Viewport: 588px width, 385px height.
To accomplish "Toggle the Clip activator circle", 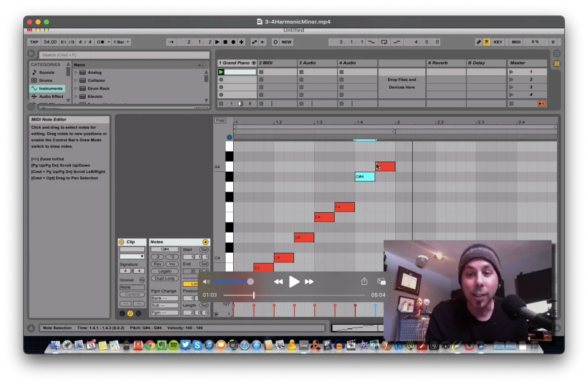I will (122, 242).
